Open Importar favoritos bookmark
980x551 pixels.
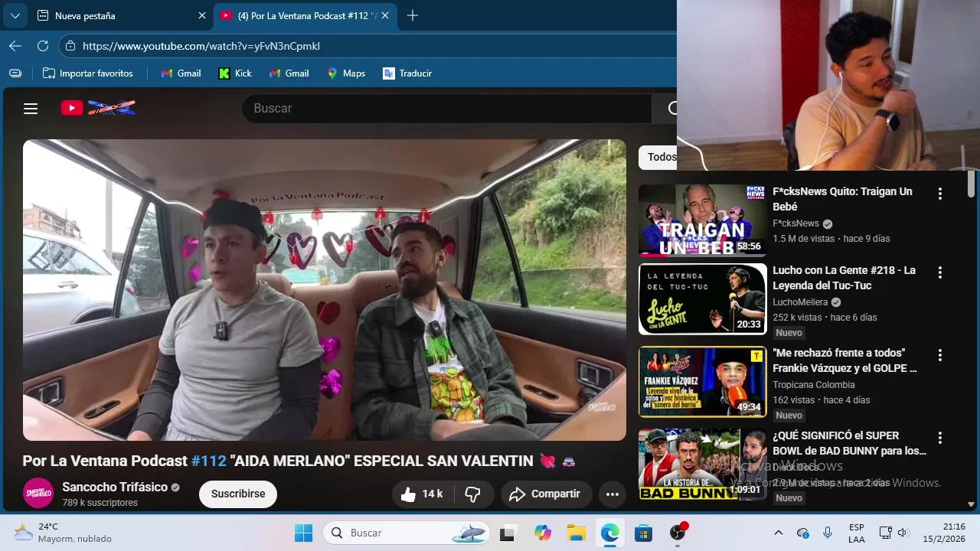(x=88, y=73)
